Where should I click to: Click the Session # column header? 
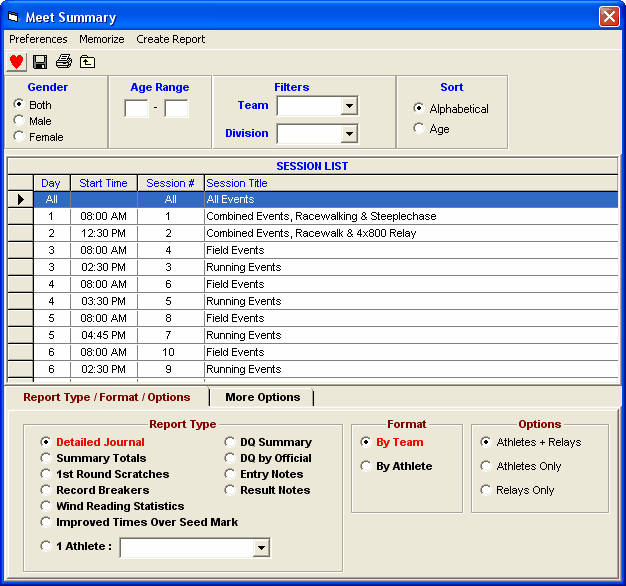coord(171,183)
